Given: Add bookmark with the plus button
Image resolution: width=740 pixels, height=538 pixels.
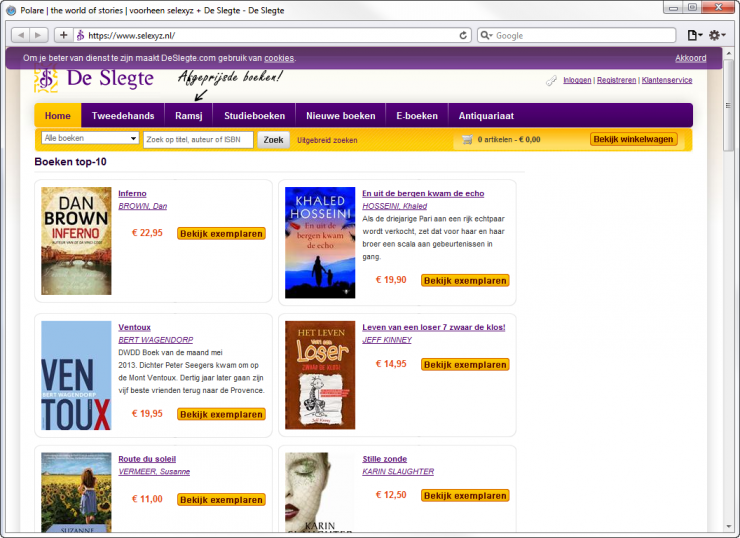Looking at the screenshot, I should point(63,35).
